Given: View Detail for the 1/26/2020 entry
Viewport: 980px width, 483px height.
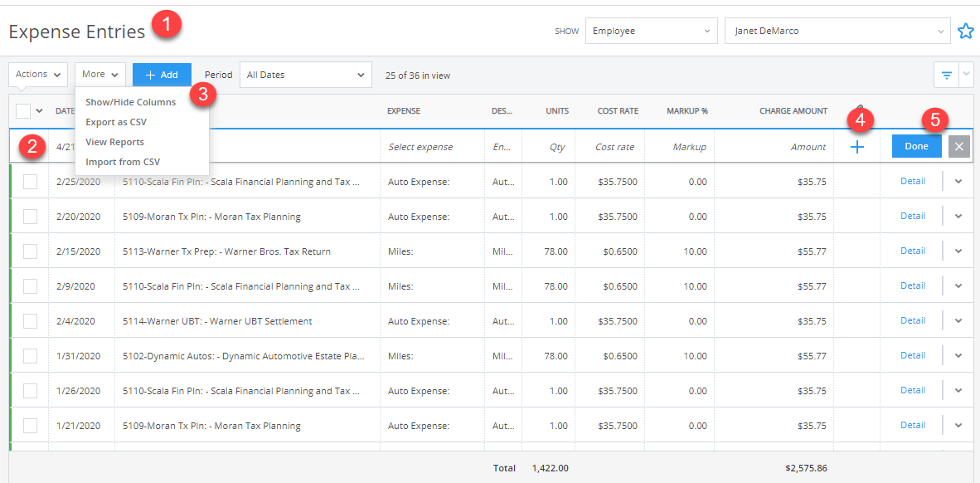Looking at the screenshot, I should click(913, 390).
